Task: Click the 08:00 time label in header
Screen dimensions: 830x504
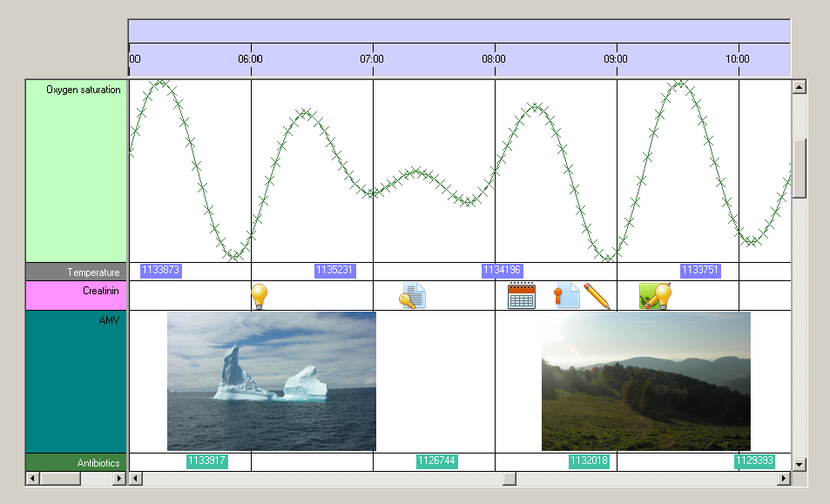Action: [494, 59]
